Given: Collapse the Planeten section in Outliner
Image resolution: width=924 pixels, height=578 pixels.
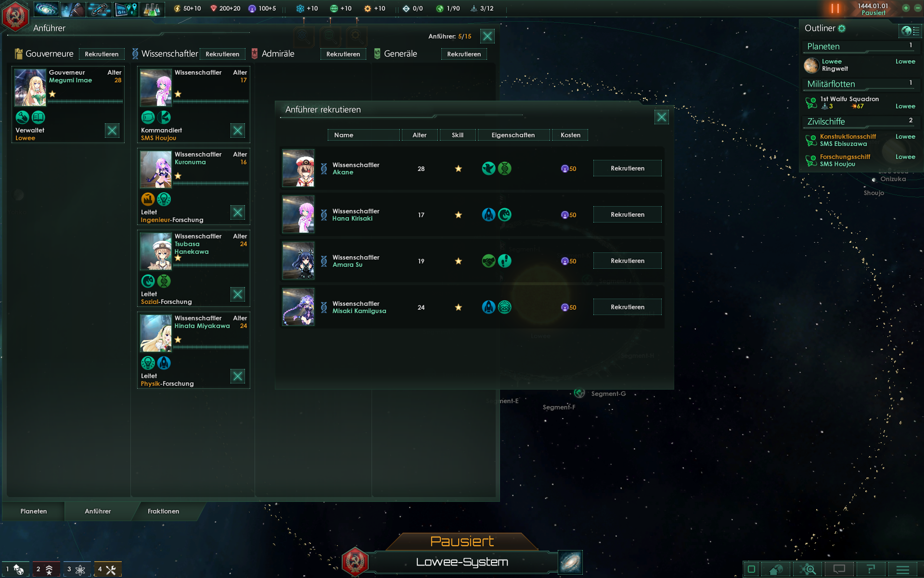Looking at the screenshot, I should tap(860, 46).
